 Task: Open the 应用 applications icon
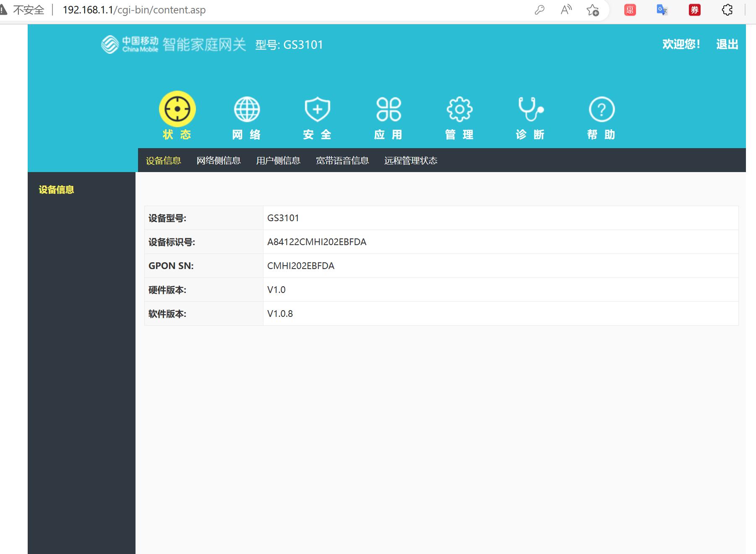pyautogui.click(x=388, y=109)
